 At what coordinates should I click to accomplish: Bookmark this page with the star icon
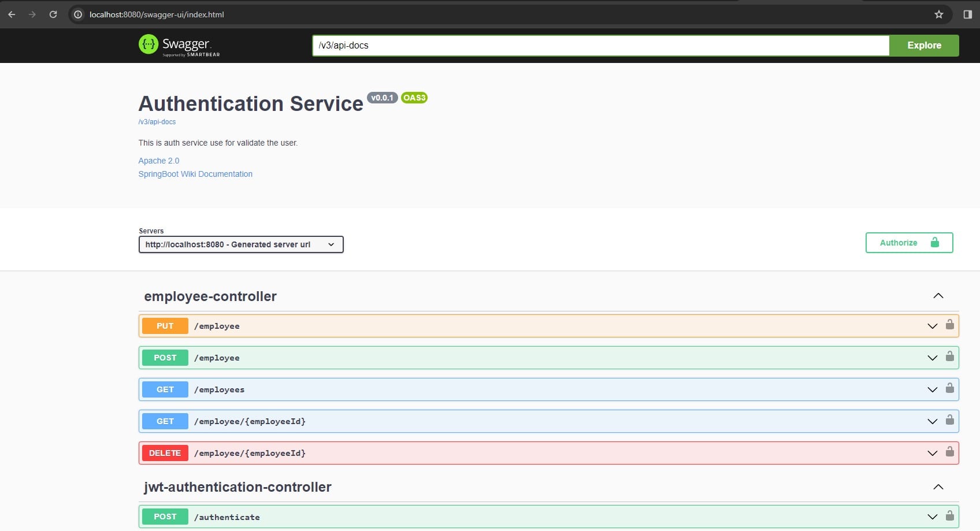[938, 14]
